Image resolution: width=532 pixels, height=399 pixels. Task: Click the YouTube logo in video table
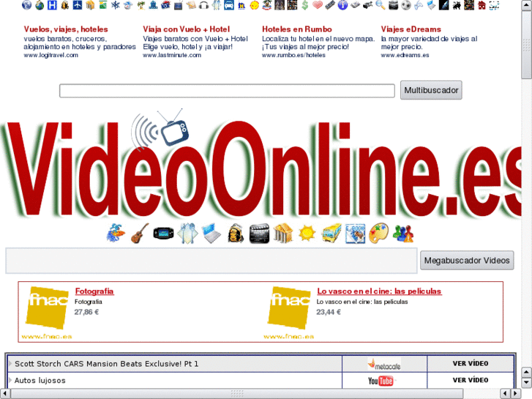pyautogui.click(x=381, y=381)
